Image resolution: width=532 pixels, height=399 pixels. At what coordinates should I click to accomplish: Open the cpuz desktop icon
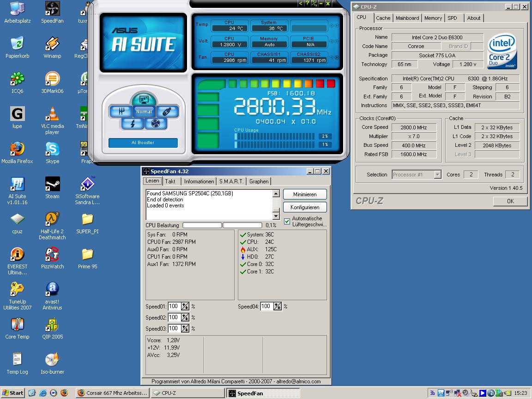click(x=17, y=223)
